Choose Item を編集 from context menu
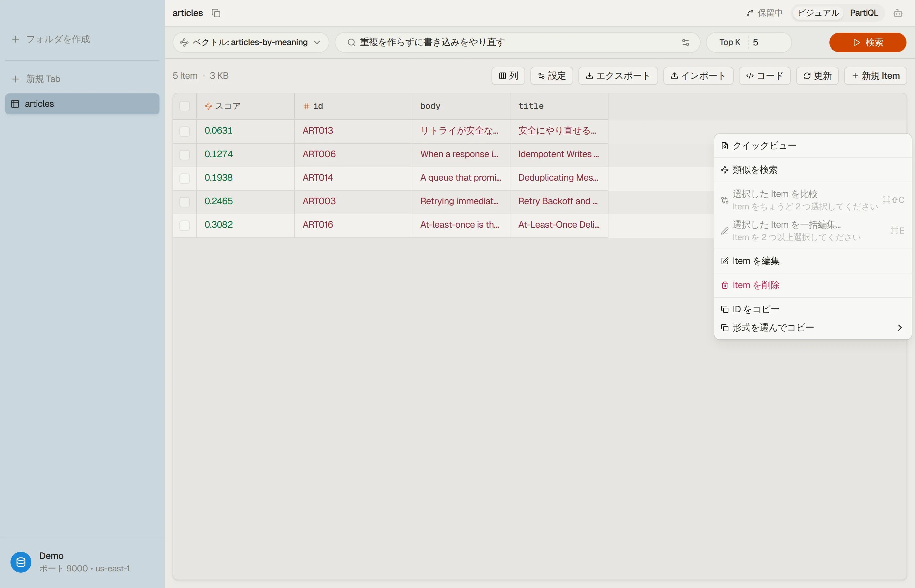 tap(813, 261)
